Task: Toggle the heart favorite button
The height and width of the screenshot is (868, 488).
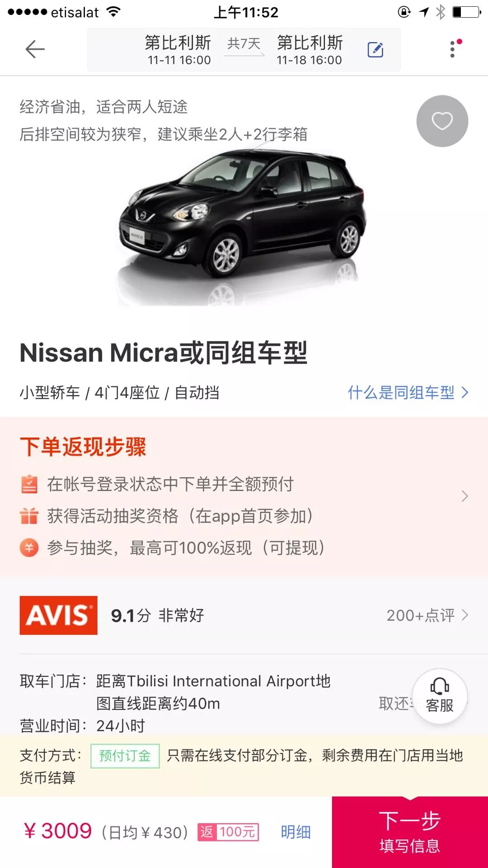Action: click(x=442, y=121)
